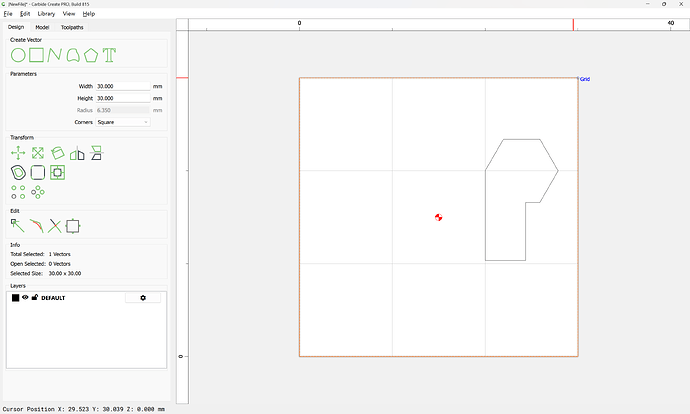Activate the Node Edit tool
Image resolution: width=690 pixels, height=414 pixels.
pos(18,226)
